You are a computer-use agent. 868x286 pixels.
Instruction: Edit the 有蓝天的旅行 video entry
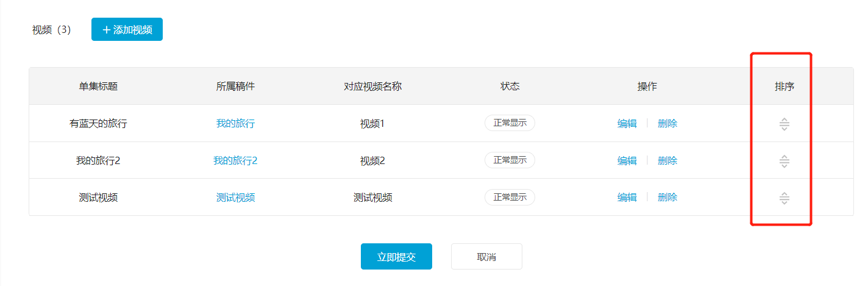[x=627, y=123]
